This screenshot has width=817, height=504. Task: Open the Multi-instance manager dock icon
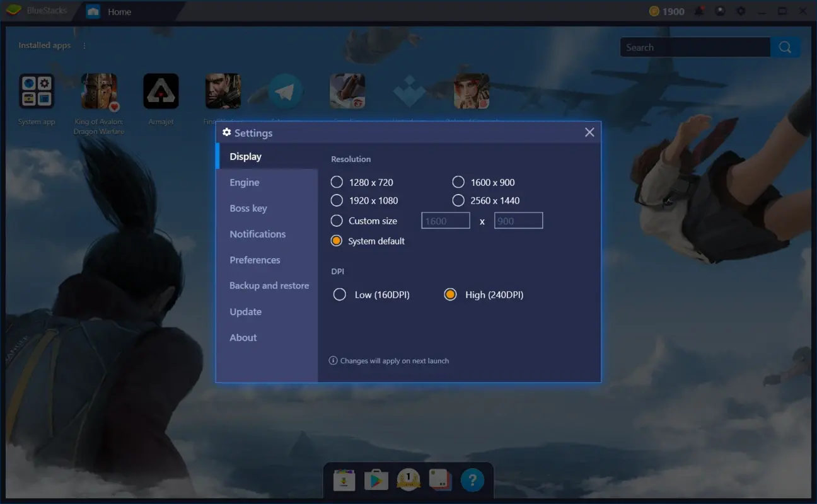440,479
